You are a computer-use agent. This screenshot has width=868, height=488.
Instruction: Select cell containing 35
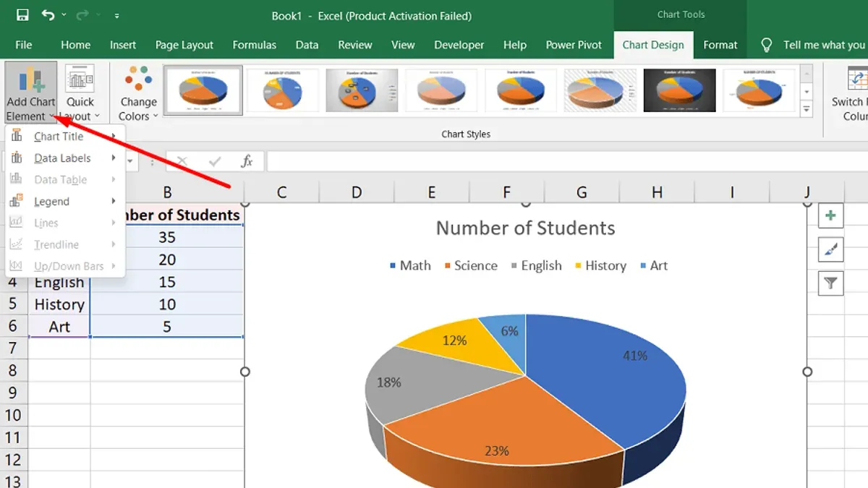(167, 237)
